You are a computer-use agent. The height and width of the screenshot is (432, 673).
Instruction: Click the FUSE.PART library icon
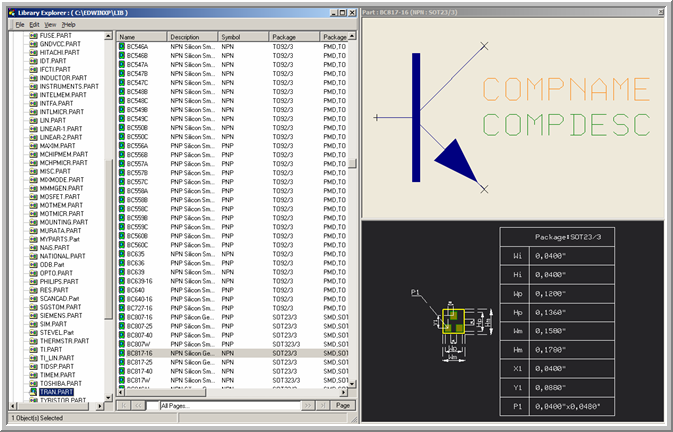[x=33, y=36]
